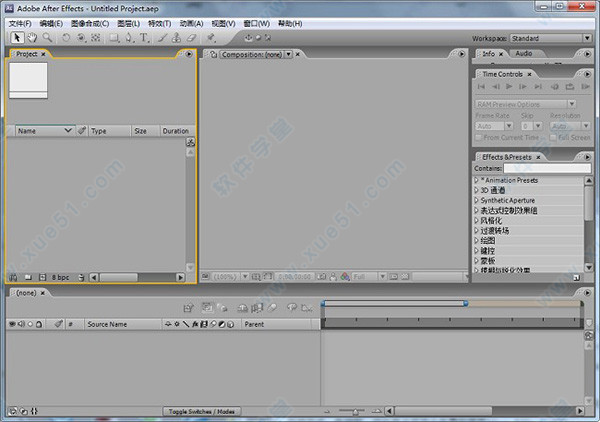Toggle the audio speaker column switch
Screen dimensions: 600x422
coord(21,324)
